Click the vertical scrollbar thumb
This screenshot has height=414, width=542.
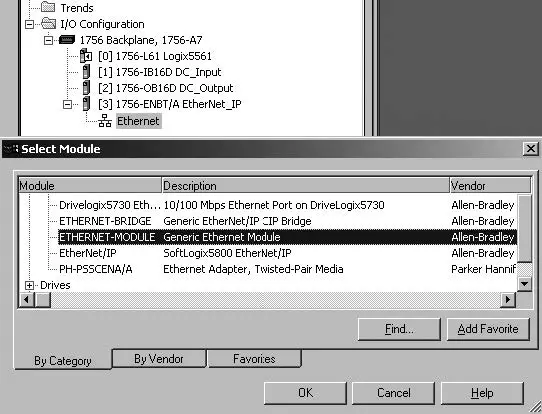click(x=524, y=229)
